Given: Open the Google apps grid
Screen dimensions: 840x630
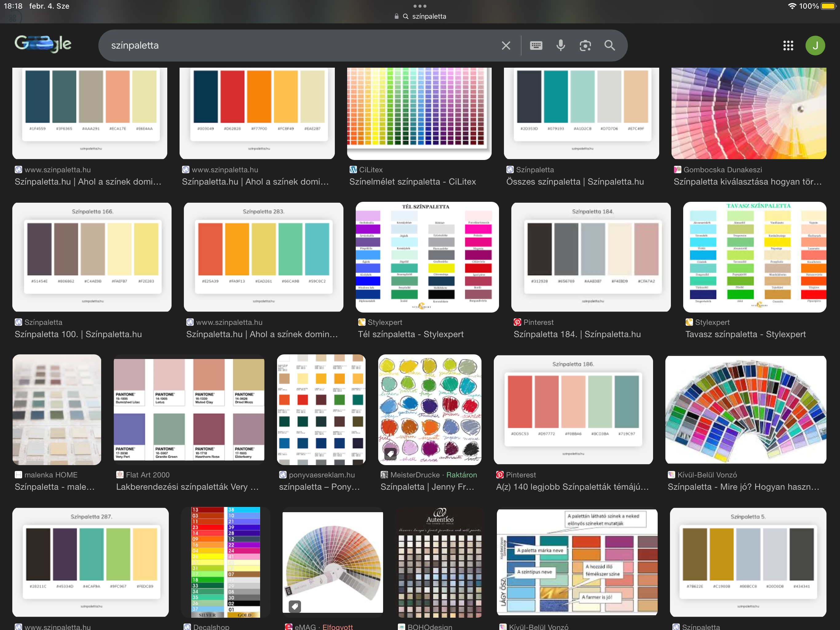Looking at the screenshot, I should [x=788, y=46].
